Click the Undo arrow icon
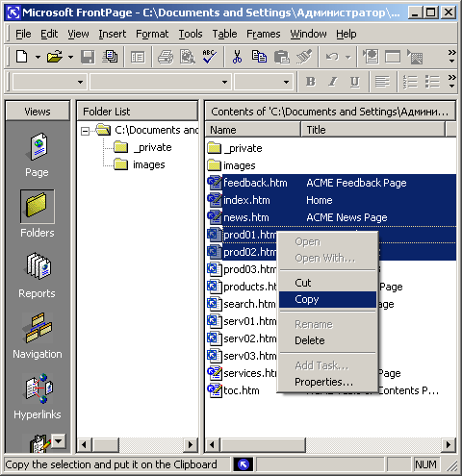 click(332, 57)
